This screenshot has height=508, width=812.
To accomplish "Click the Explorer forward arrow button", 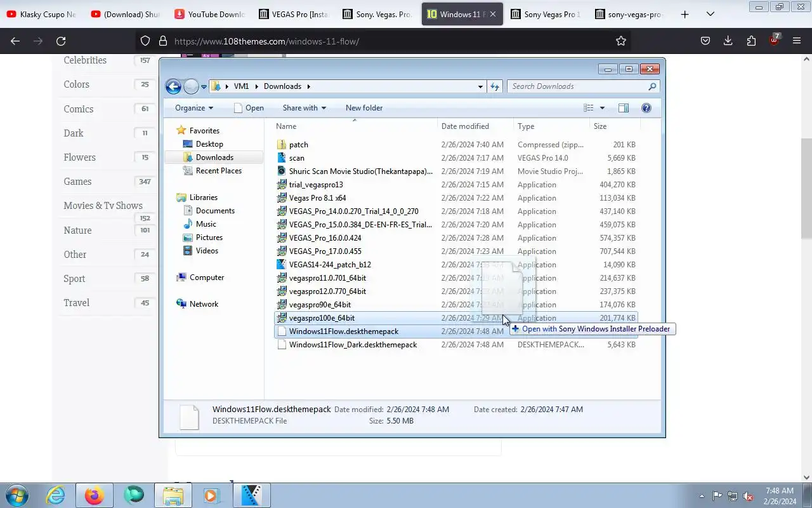I will click(191, 86).
